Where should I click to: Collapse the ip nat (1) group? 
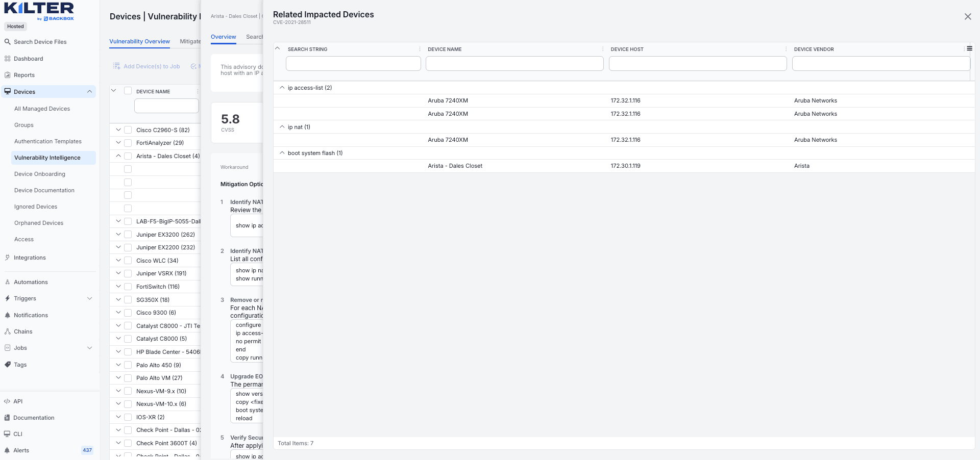(x=282, y=127)
